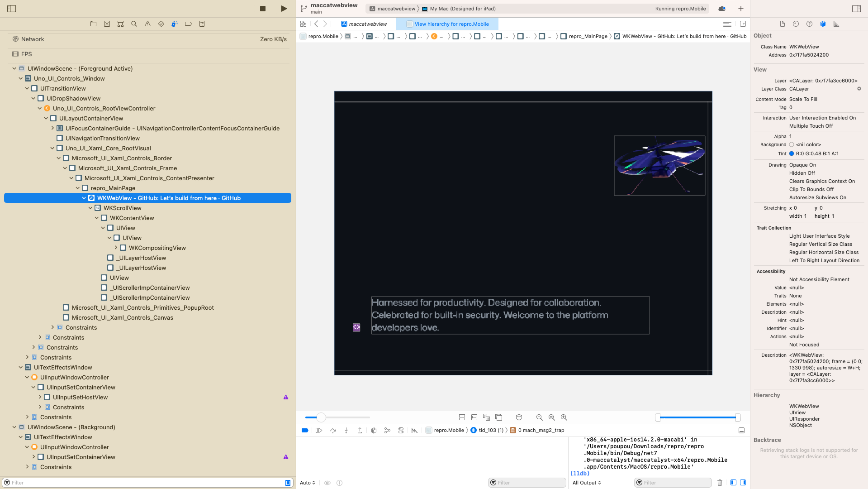Toggle the eye icon for variables view
Viewport: 868px width, 489px height.
327,483
